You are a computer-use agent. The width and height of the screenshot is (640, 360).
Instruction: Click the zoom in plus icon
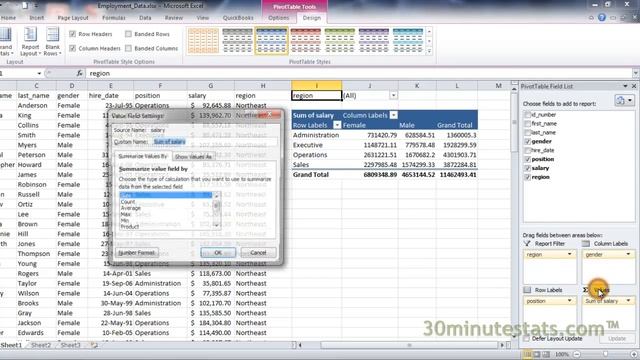633,354
